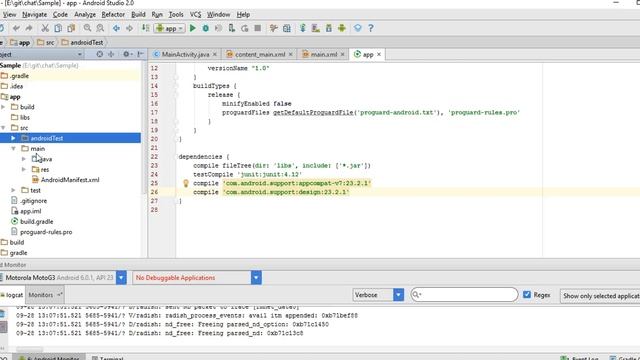Close the app editor tab
The width and height of the screenshot is (640, 360).
(x=379, y=54)
